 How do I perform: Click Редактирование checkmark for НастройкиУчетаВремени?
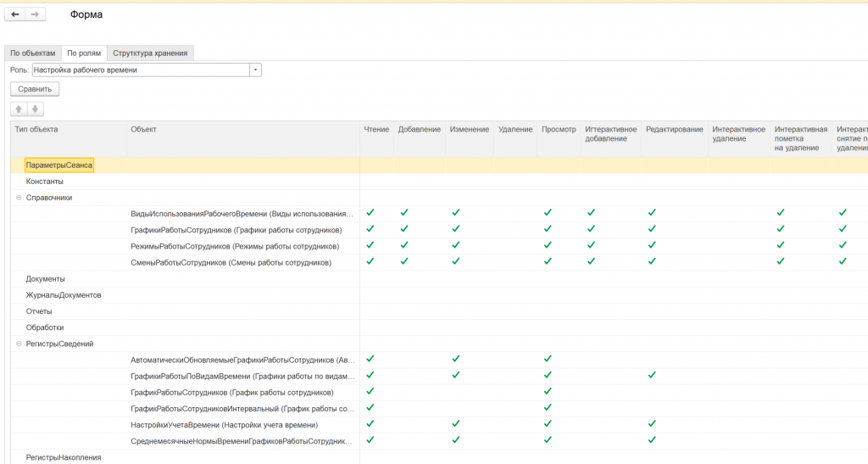[x=652, y=423]
